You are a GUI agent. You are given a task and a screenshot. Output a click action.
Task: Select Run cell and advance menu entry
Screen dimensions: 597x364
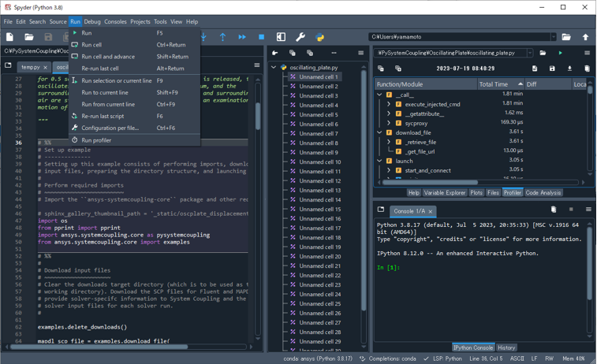pyautogui.click(x=108, y=57)
